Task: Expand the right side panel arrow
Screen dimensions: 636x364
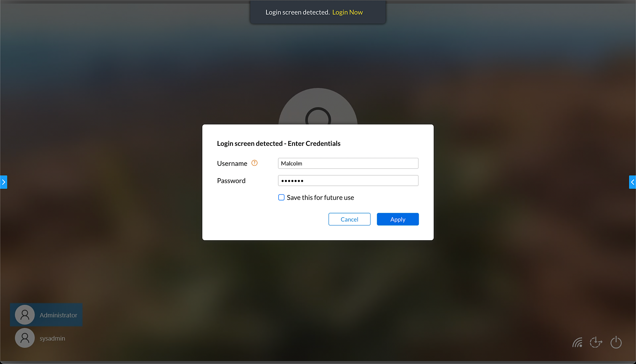Action: click(x=633, y=182)
